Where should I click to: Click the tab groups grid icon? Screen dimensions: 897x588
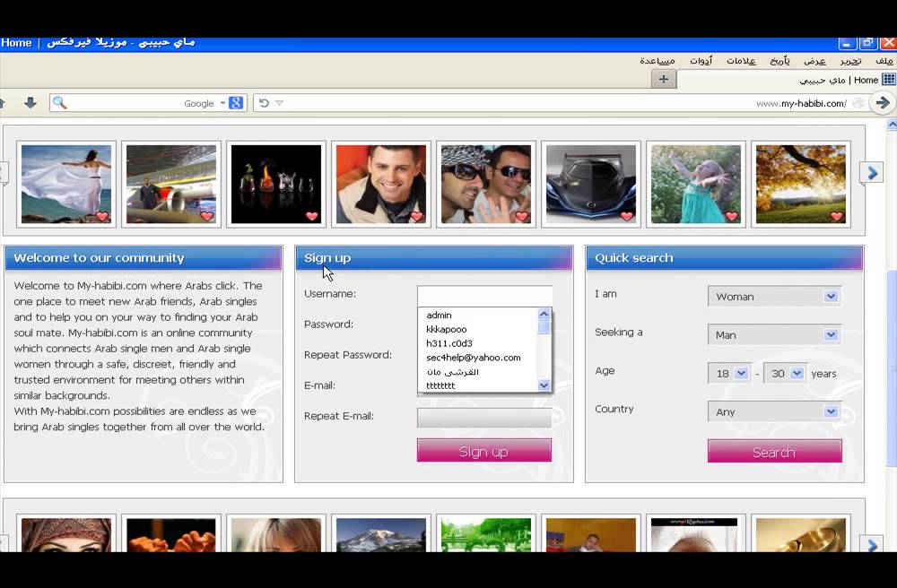click(x=888, y=80)
